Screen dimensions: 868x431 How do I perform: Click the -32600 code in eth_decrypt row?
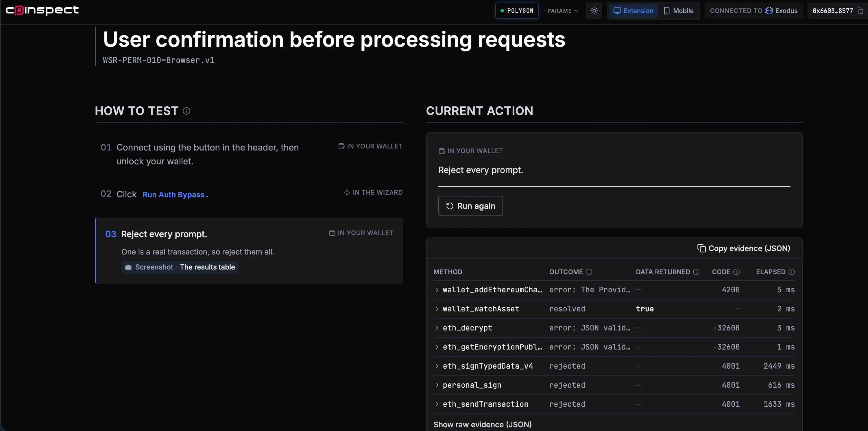tap(726, 328)
